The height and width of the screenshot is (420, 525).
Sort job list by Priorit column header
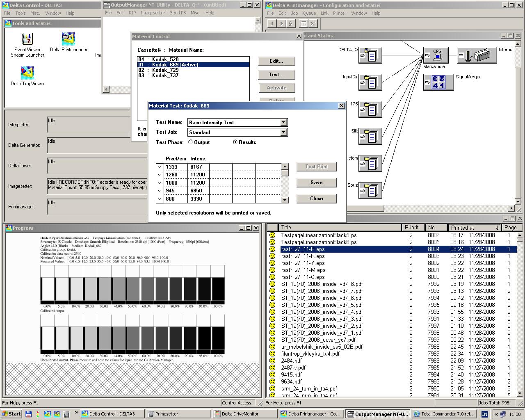[413, 227]
